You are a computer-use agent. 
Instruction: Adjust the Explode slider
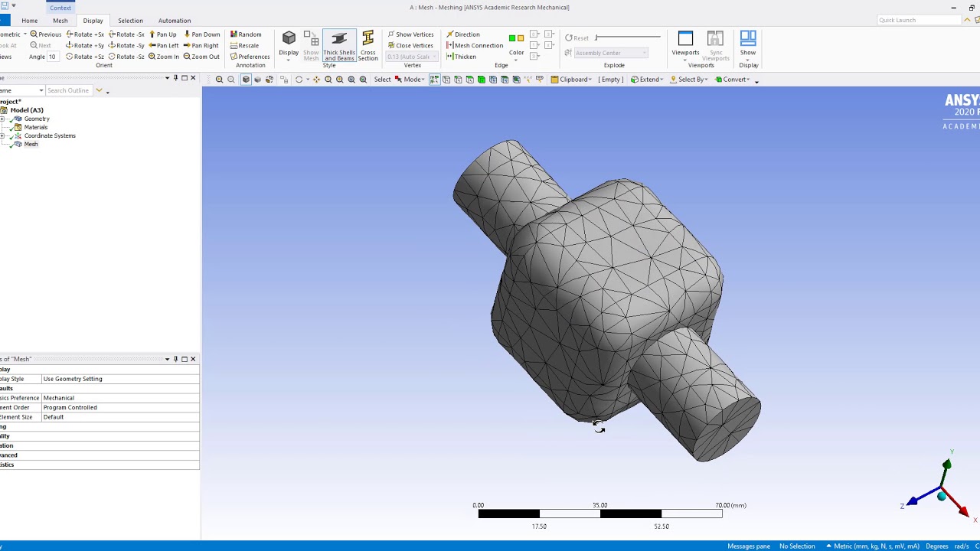coord(628,37)
